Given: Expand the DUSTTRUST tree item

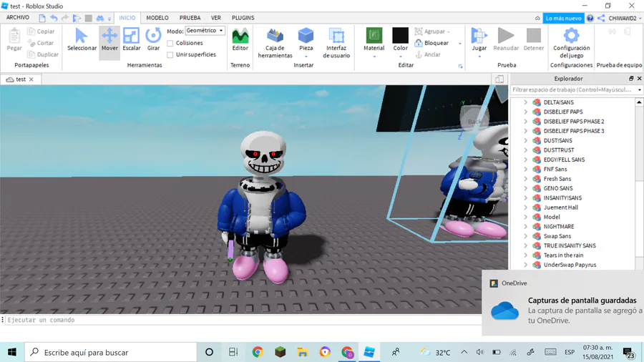Looking at the screenshot, I should click(526, 150).
